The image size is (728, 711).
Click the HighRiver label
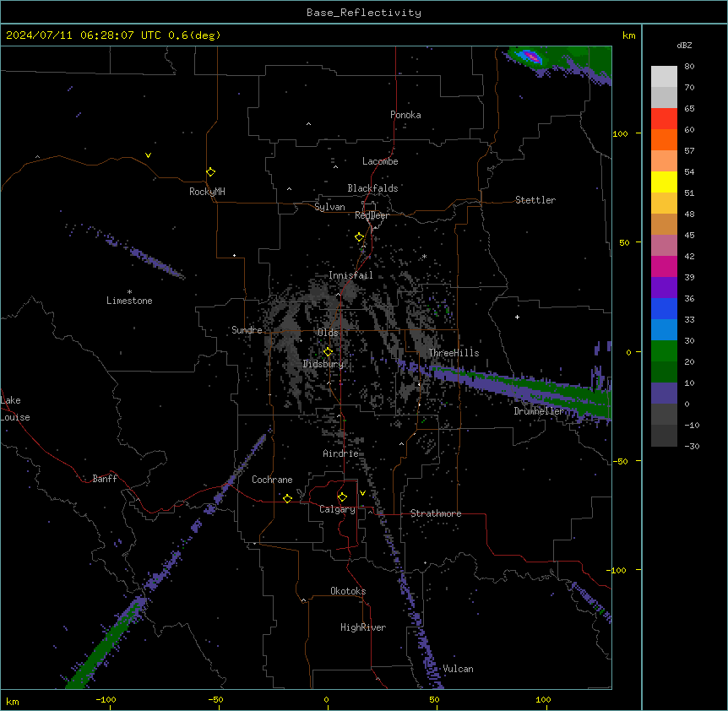click(x=363, y=627)
